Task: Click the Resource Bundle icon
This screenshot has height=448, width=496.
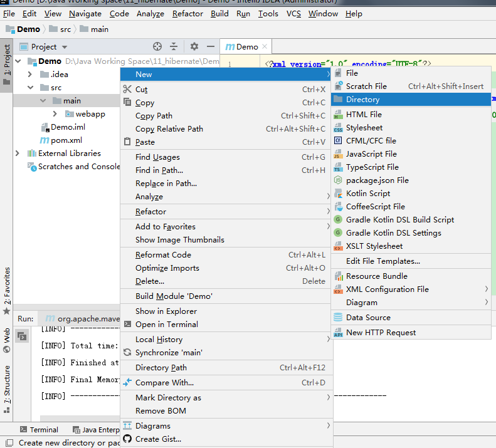Action: pos(338,276)
